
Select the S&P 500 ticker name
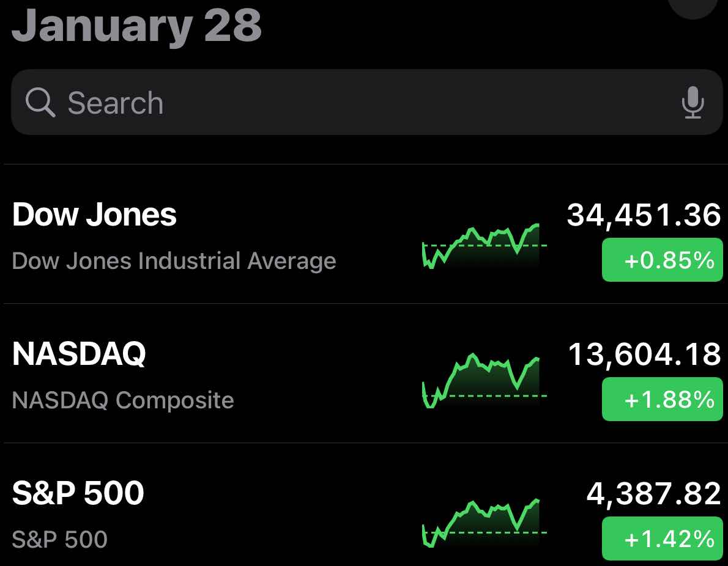click(78, 493)
